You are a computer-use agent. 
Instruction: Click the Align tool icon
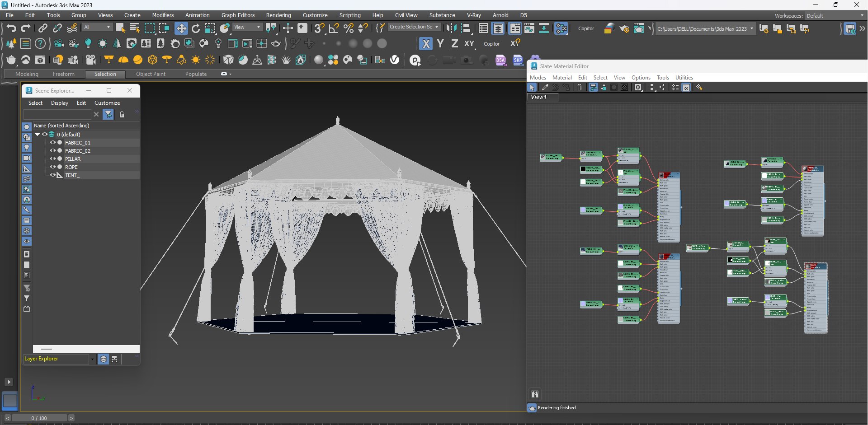tap(466, 28)
